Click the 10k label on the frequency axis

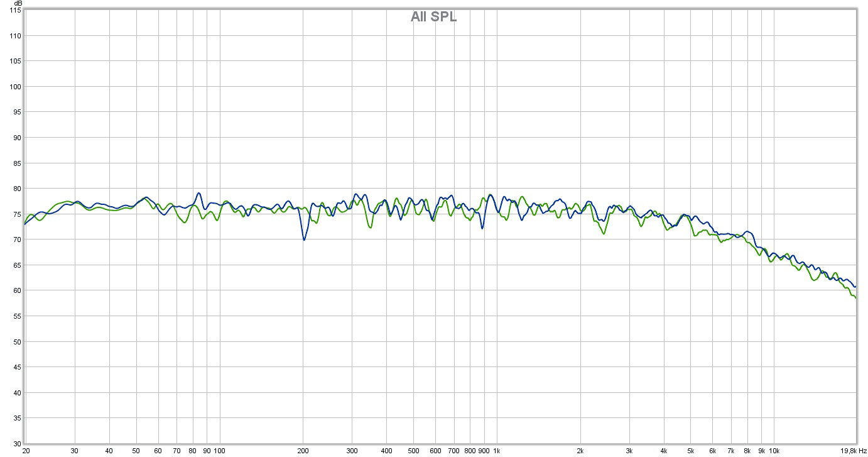coord(774,451)
